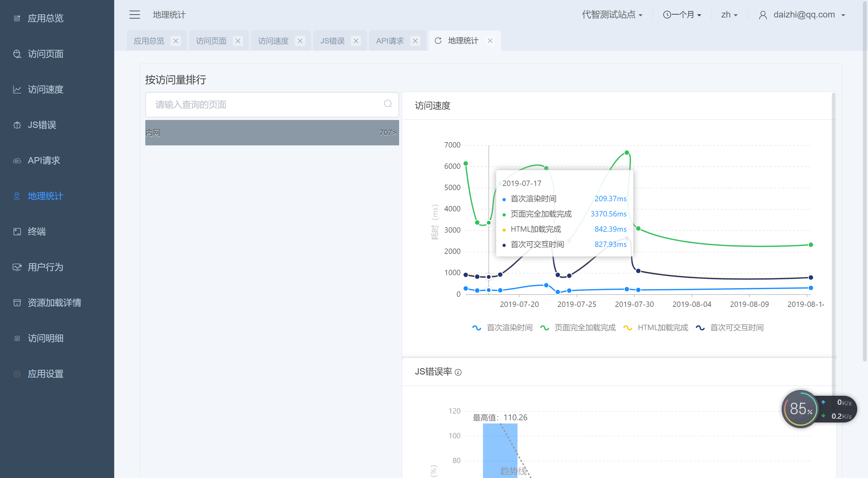Open 访问速度 in the sidebar

(45, 89)
